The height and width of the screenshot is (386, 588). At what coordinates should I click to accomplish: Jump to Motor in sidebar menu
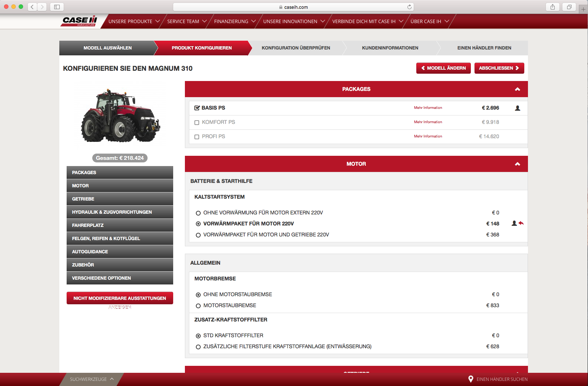120,185
